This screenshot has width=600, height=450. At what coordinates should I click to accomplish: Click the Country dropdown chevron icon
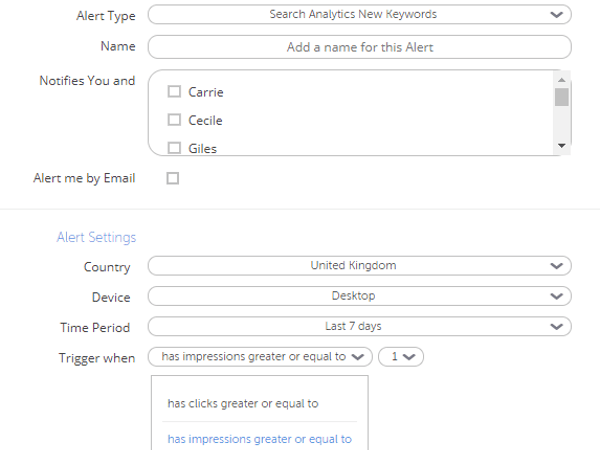(x=556, y=266)
